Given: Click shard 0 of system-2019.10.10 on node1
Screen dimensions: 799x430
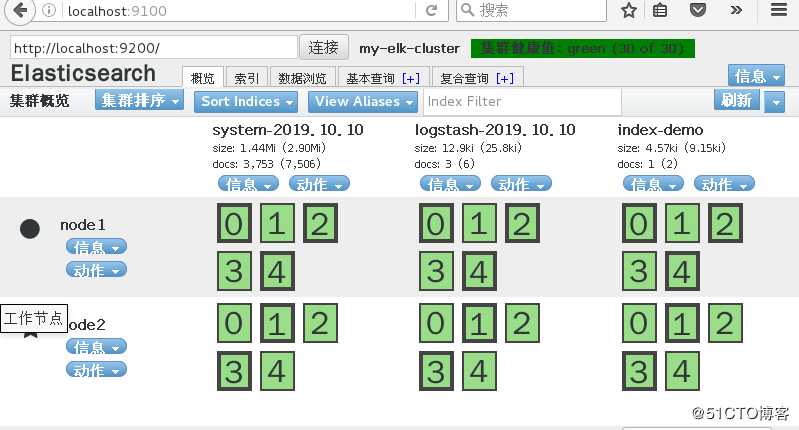Looking at the screenshot, I should 234,223.
